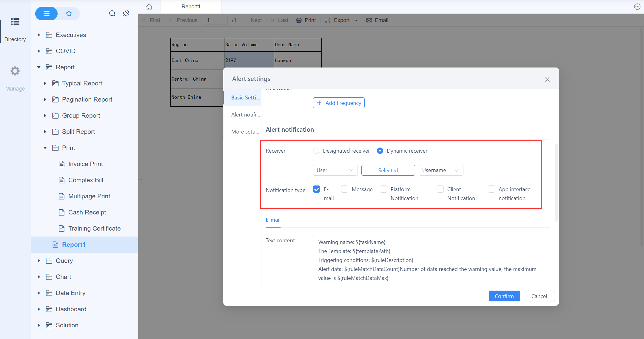Switch to Alert notification side tab
644x339 pixels.
pos(245,115)
